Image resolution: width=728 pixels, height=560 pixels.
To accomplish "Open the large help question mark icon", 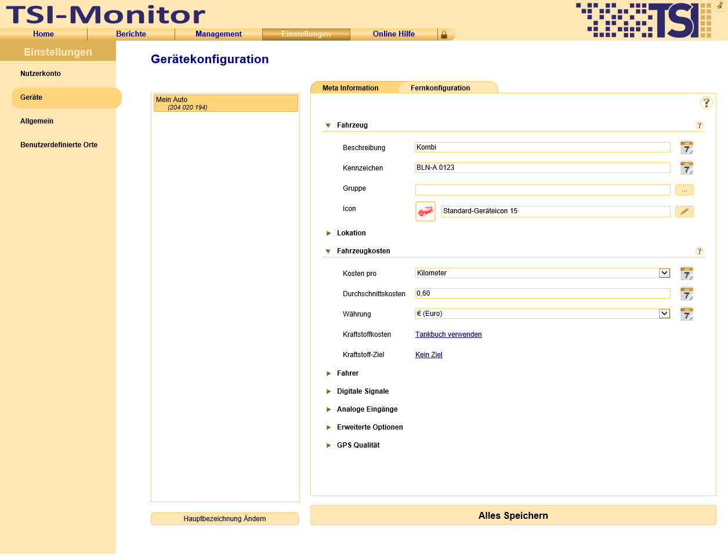I will tap(707, 103).
